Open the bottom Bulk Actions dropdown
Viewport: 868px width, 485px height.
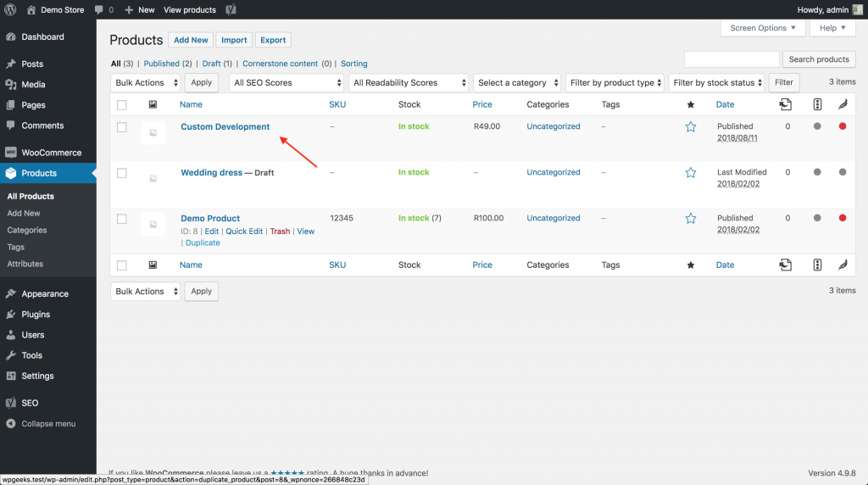146,291
